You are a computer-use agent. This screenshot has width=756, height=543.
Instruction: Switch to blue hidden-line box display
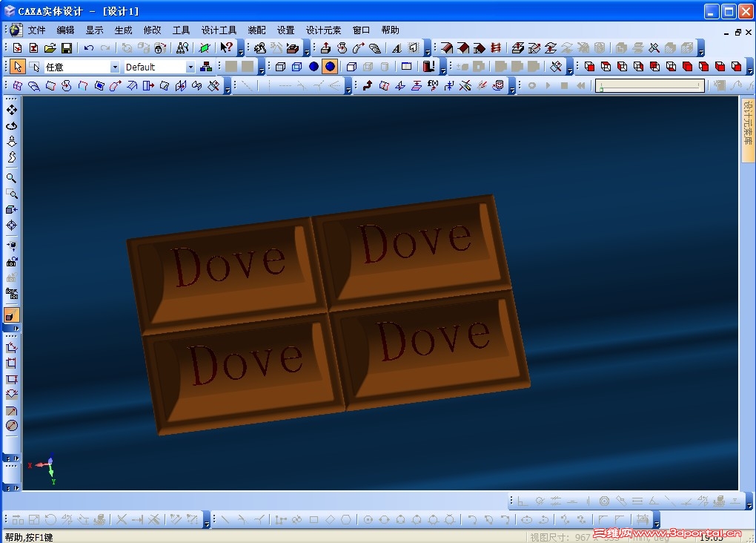point(297,67)
